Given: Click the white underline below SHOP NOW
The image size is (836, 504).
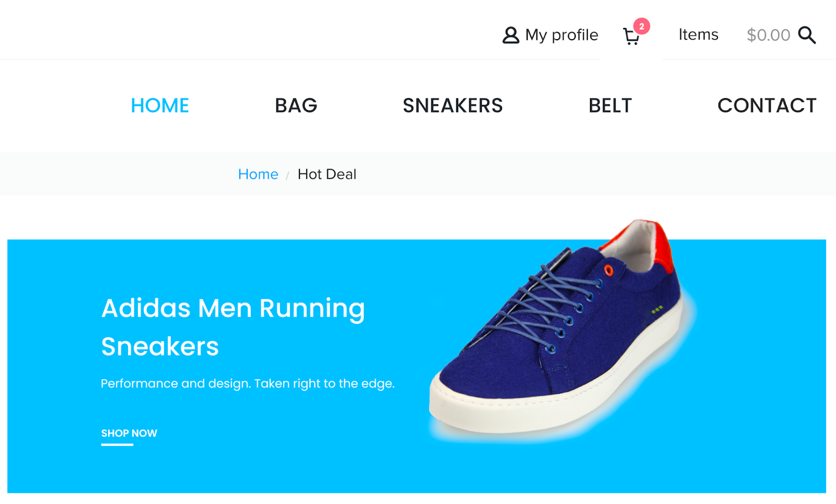Looking at the screenshot, I should (117, 444).
